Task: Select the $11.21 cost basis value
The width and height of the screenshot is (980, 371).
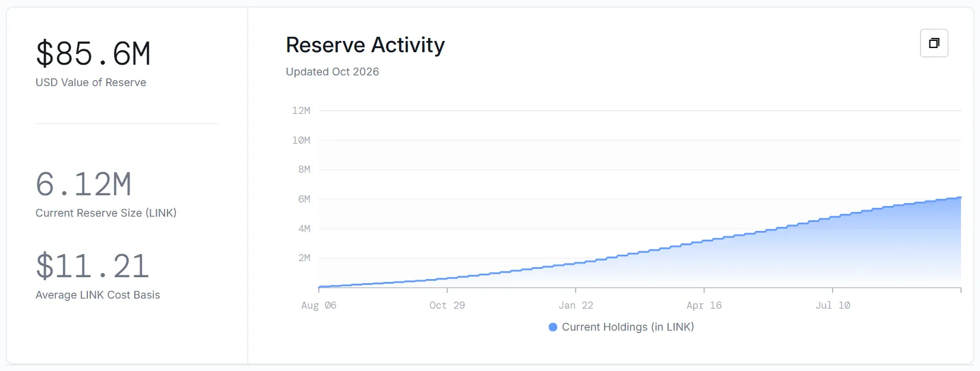Action: 93,266
